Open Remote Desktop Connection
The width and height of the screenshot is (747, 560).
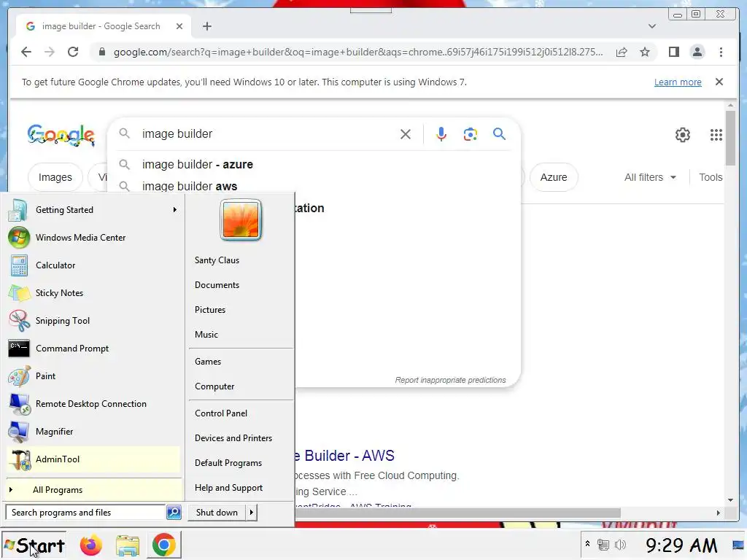pyautogui.click(x=93, y=404)
